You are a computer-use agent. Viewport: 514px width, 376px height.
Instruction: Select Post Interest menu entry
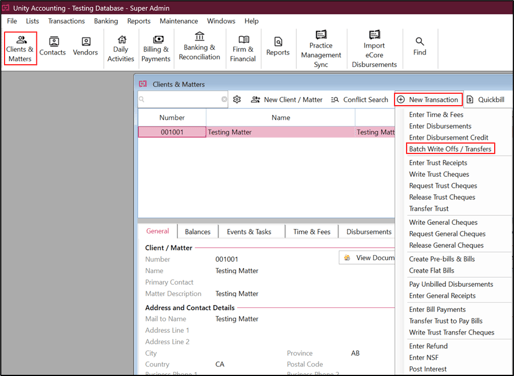(428, 369)
